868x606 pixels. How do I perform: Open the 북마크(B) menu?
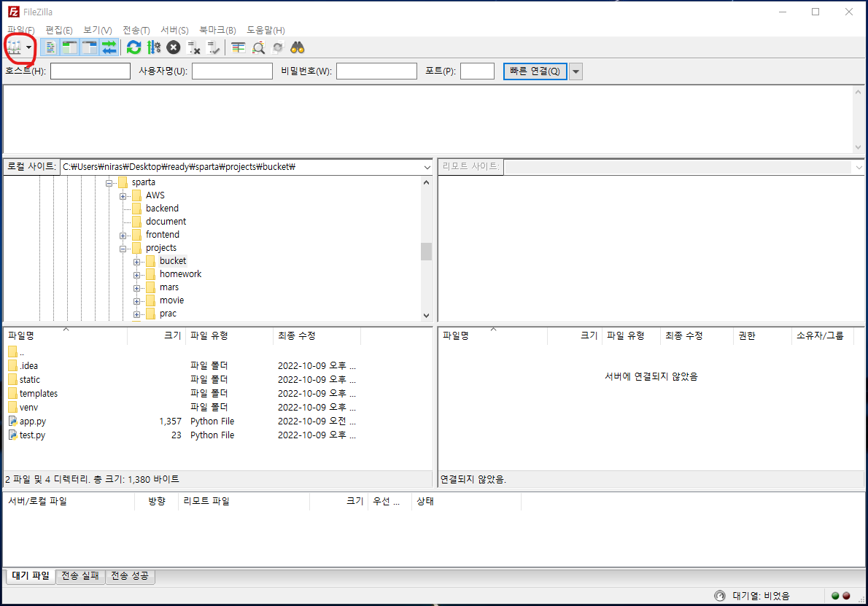[x=217, y=30]
